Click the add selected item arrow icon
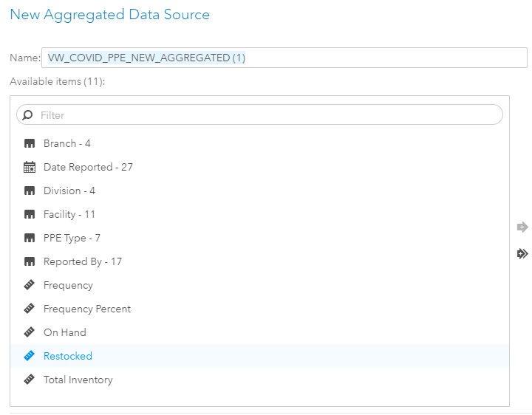This screenshot has height=415, width=532. pyautogui.click(x=522, y=227)
